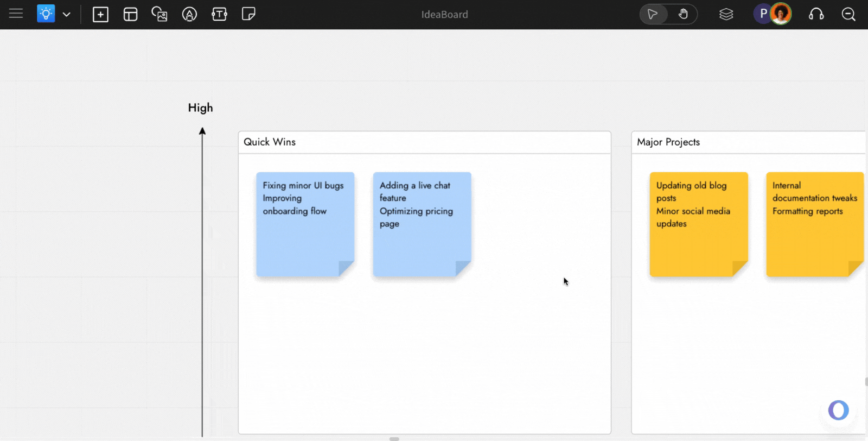Open headphones support icon

(x=816, y=14)
